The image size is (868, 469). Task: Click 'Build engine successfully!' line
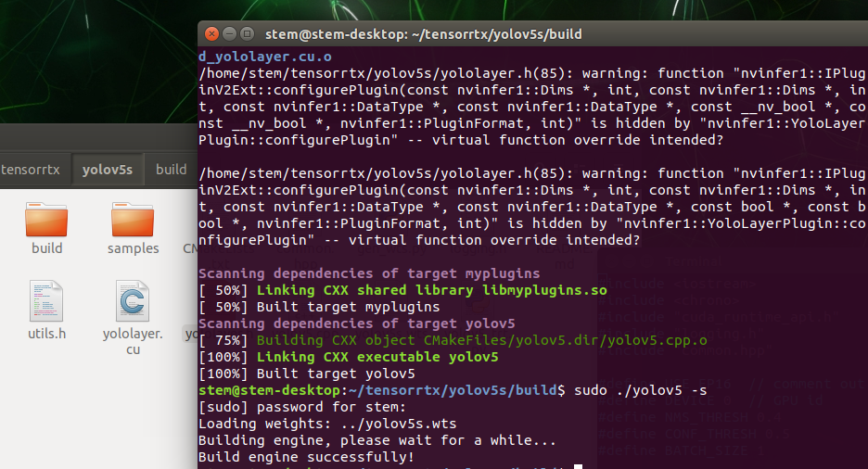pyautogui.click(x=306, y=457)
